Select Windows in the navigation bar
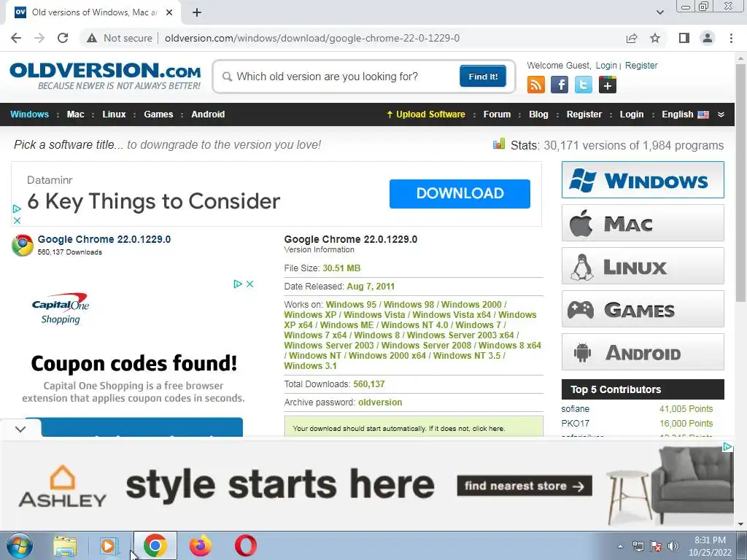The width and height of the screenshot is (747, 560). 29,114
